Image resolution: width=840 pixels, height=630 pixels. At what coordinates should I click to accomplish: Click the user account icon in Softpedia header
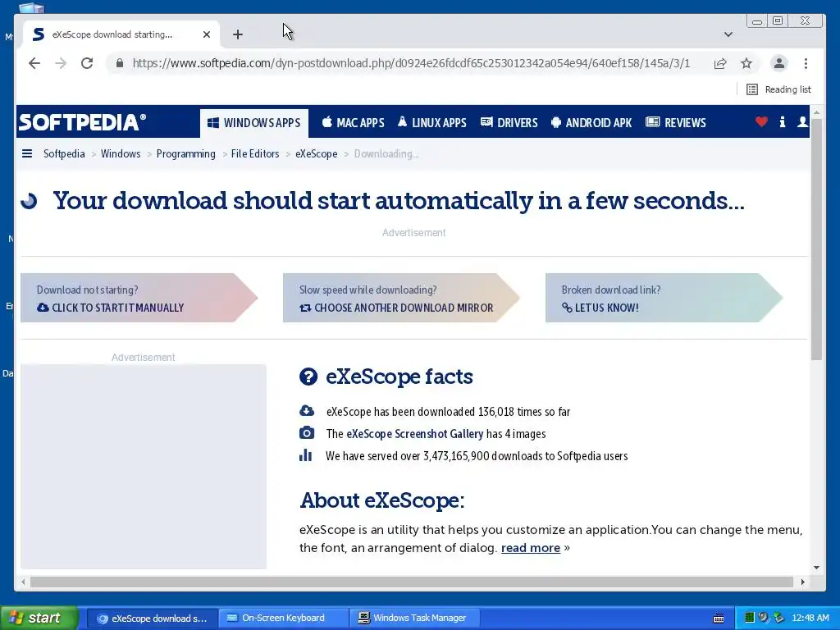(x=802, y=121)
